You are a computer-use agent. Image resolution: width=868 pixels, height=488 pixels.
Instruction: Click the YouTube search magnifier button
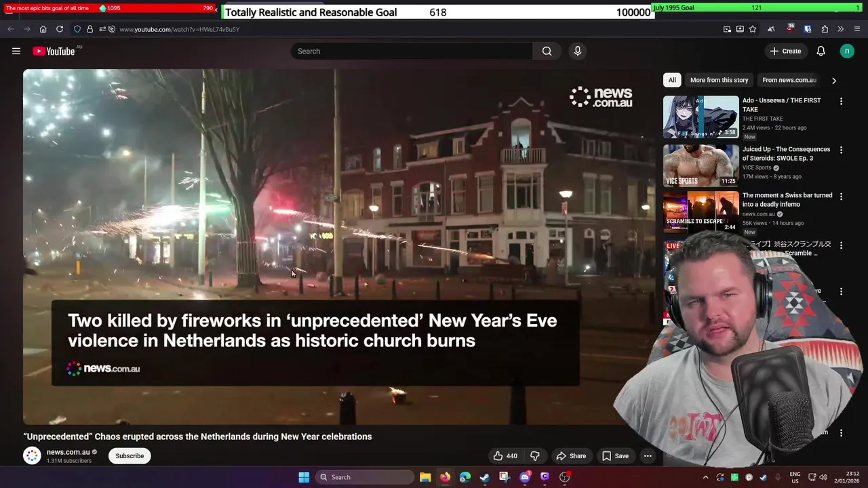coord(547,51)
